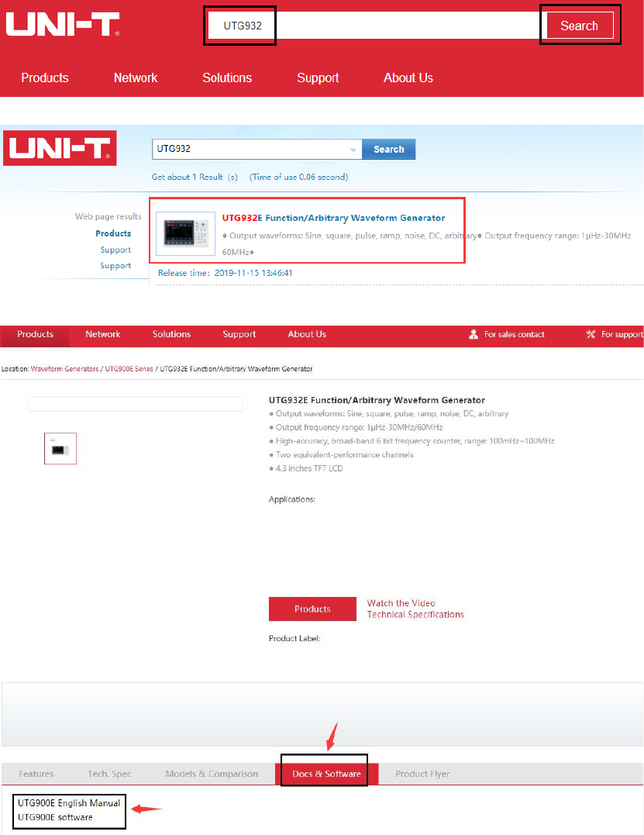Open Solutions menu in top red banner

[x=227, y=78]
